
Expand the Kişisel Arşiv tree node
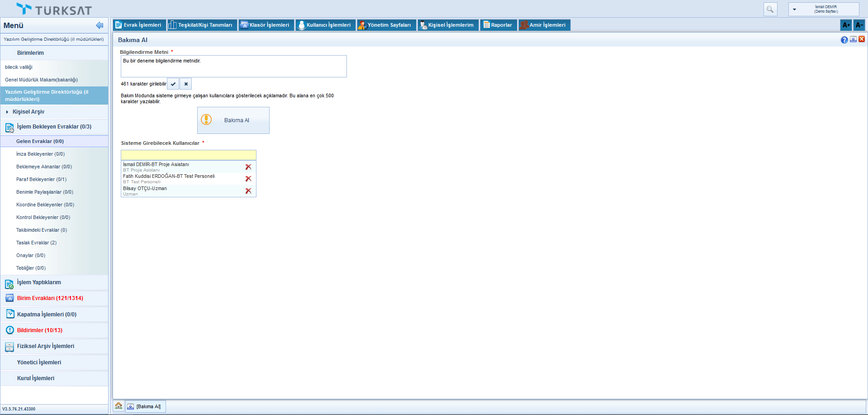click(7, 112)
